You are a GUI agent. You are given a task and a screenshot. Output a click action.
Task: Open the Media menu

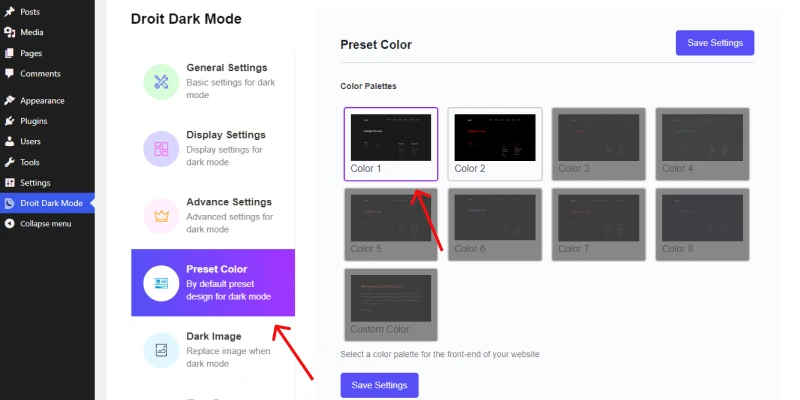coord(47,32)
